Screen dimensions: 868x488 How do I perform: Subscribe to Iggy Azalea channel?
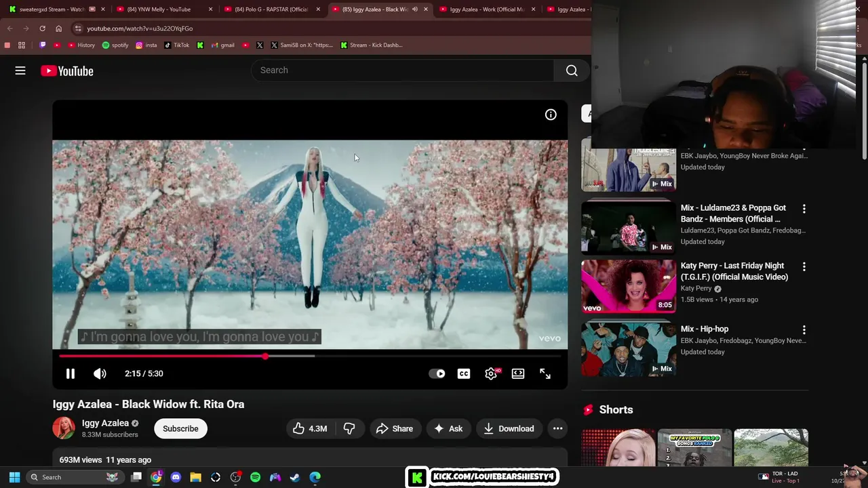coord(180,428)
